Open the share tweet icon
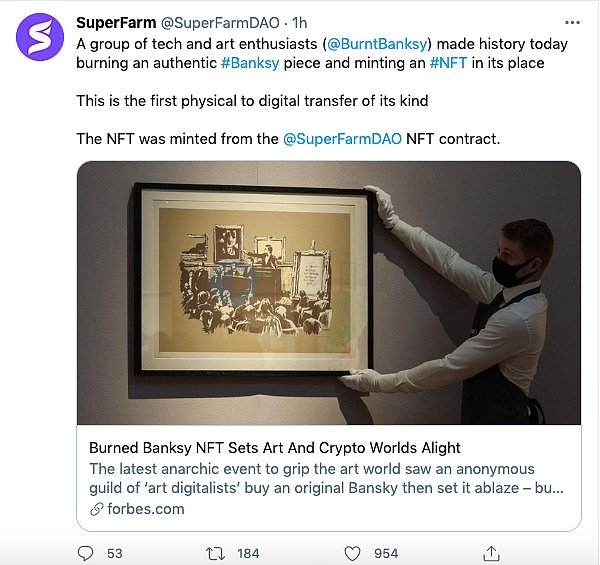This screenshot has width=600, height=565. point(491,552)
